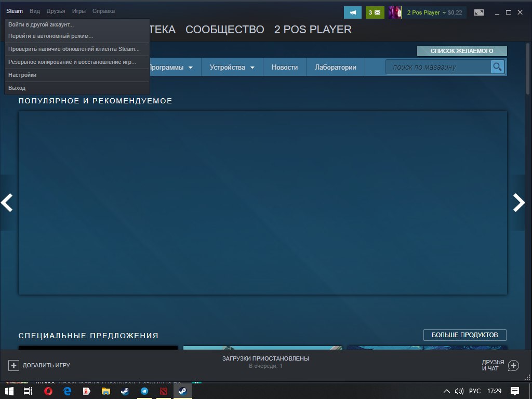Open Dota 2 from the taskbar
Viewport: 532px width, 399px height.
[x=164, y=391]
